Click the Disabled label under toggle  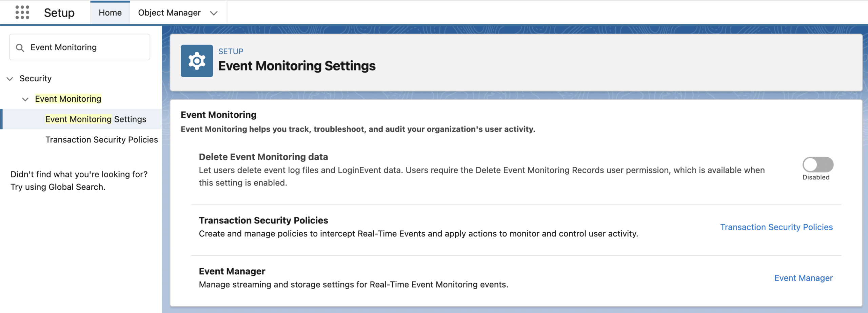[x=816, y=177]
